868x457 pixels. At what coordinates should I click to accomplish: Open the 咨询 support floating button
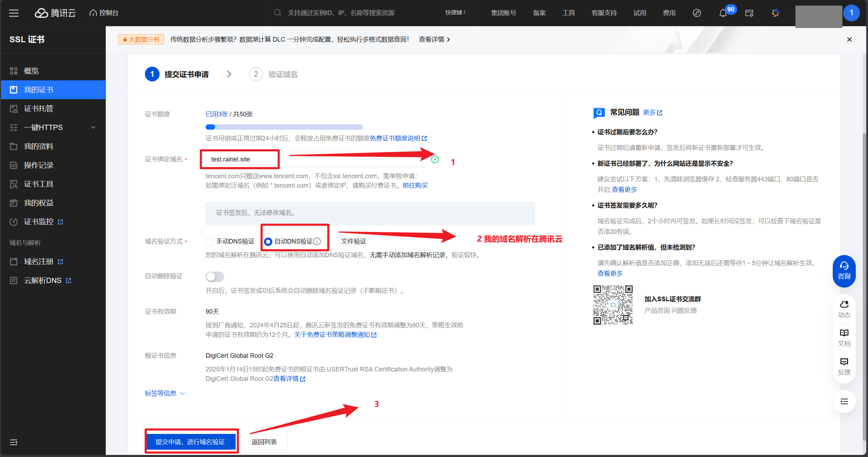pos(844,271)
